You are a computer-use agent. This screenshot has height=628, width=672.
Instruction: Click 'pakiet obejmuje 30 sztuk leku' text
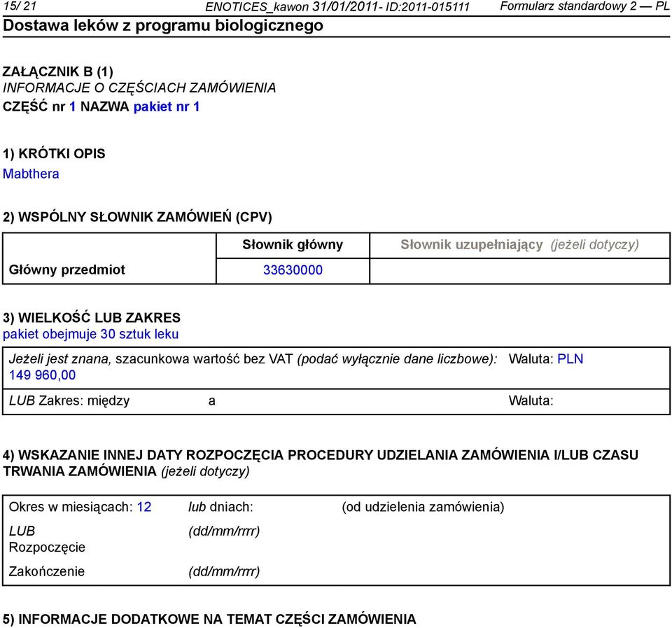[91, 334]
